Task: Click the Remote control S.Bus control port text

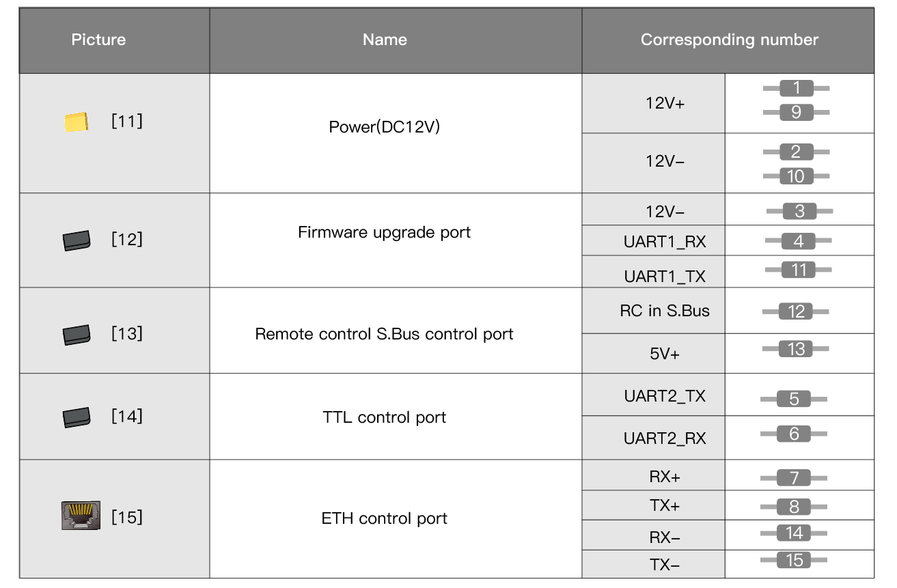Action: coord(384,334)
